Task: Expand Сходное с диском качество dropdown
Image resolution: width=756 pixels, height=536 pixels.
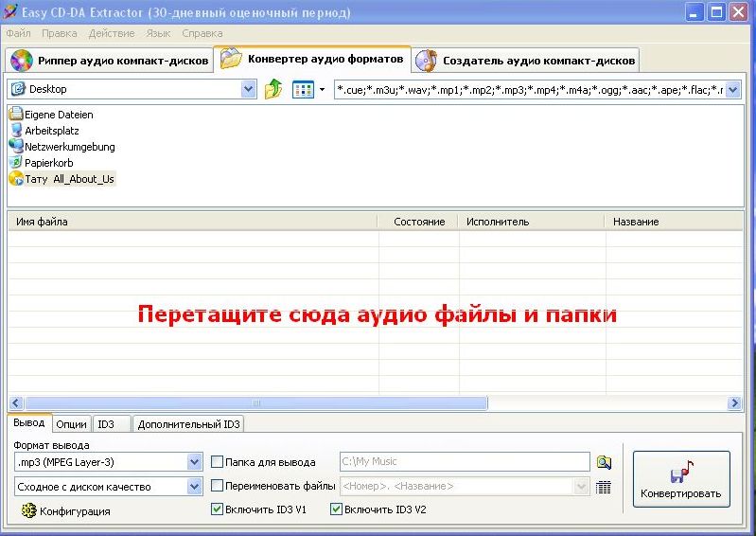Action: [x=194, y=487]
